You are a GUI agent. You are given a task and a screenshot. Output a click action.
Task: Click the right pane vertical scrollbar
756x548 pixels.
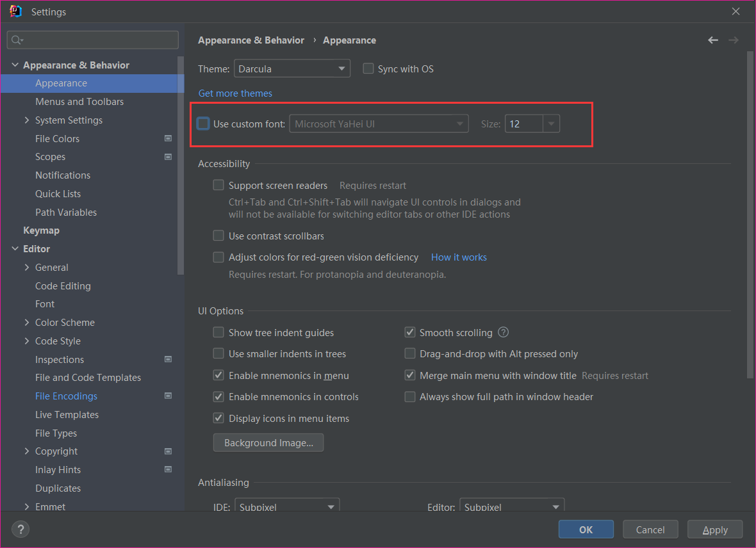tap(750, 214)
